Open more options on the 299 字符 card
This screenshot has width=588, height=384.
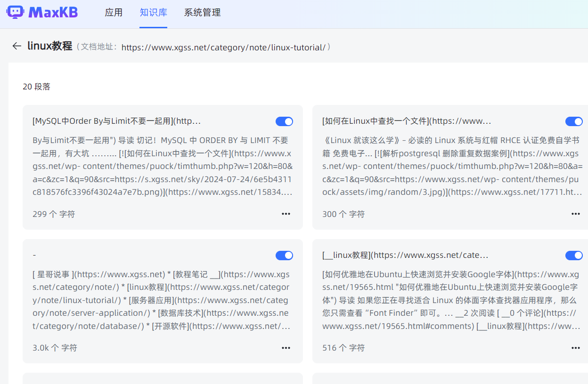pyautogui.click(x=286, y=214)
